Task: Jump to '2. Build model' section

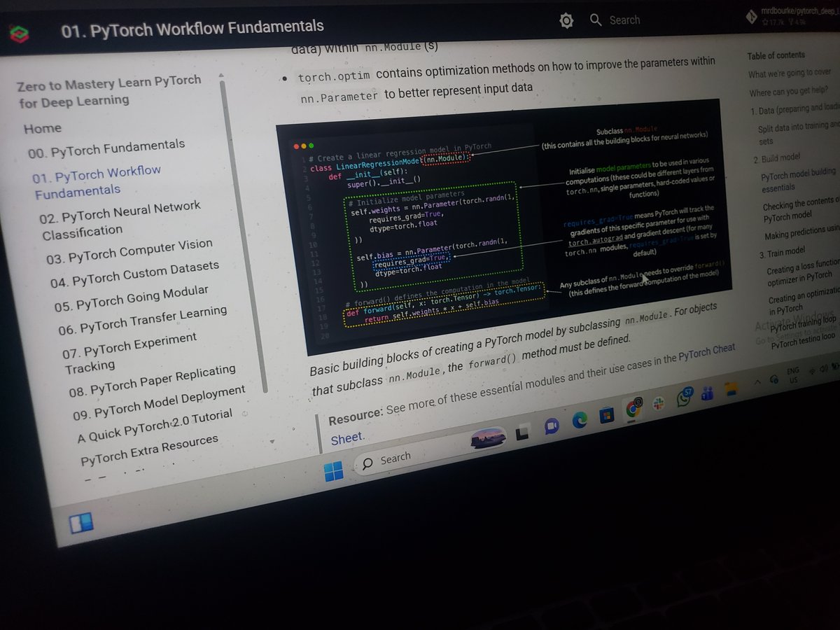Action: point(776,159)
